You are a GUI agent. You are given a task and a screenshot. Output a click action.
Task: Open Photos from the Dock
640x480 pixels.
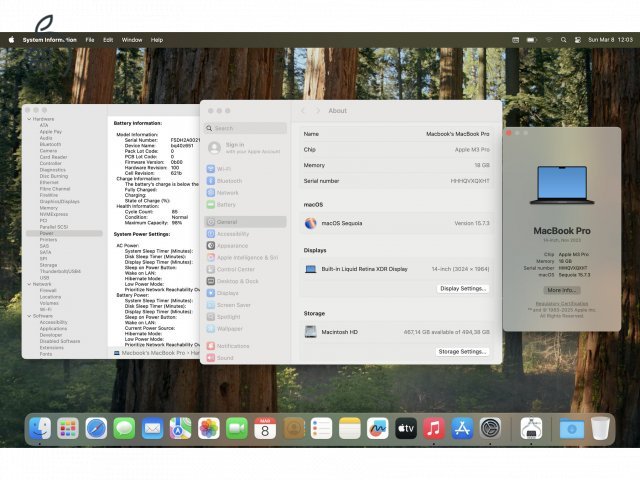tap(209, 428)
